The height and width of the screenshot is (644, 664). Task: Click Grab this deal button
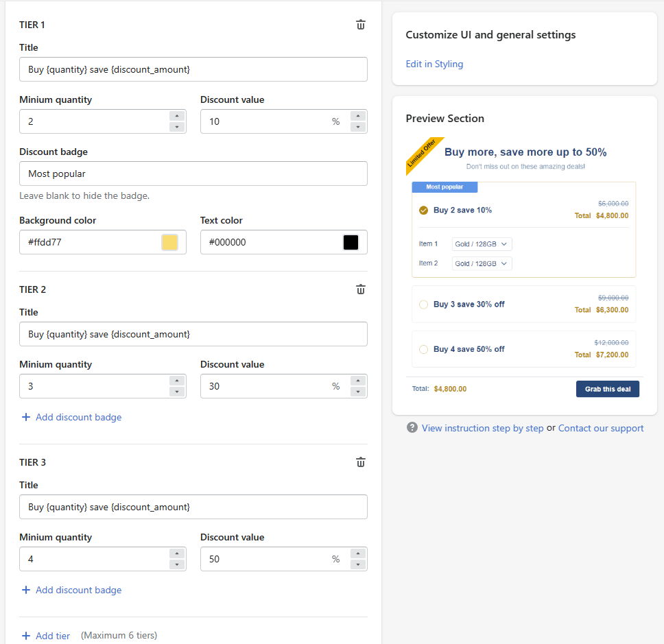tap(608, 389)
